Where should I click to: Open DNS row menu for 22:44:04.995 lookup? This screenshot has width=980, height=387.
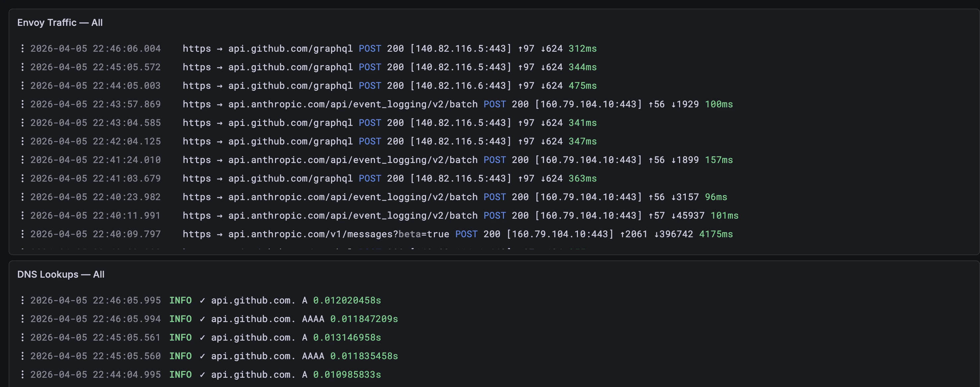click(x=23, y=375)
